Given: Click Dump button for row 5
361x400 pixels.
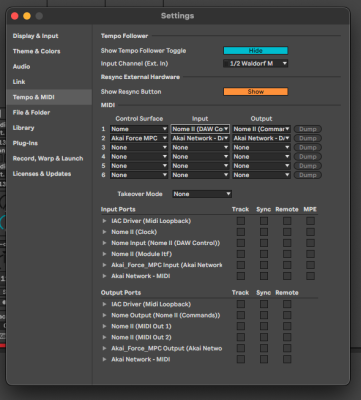Looking at the screenshot, I should pos(307,166).
